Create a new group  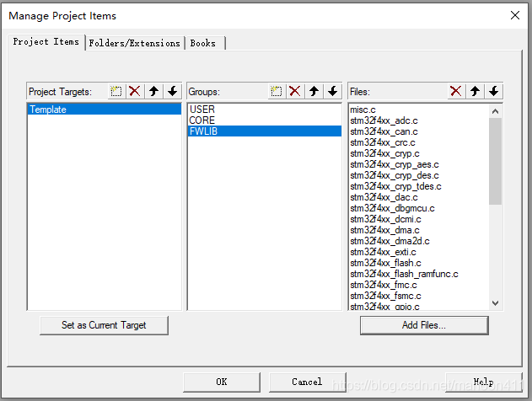click(277, 91)
